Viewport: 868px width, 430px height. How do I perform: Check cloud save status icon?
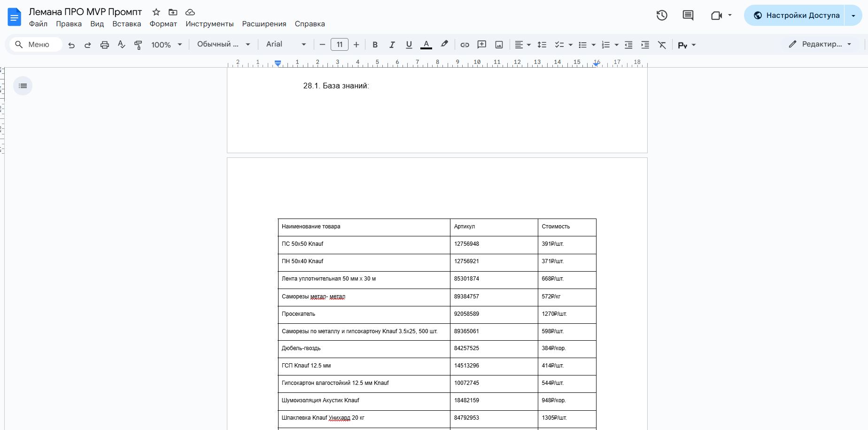190,12
